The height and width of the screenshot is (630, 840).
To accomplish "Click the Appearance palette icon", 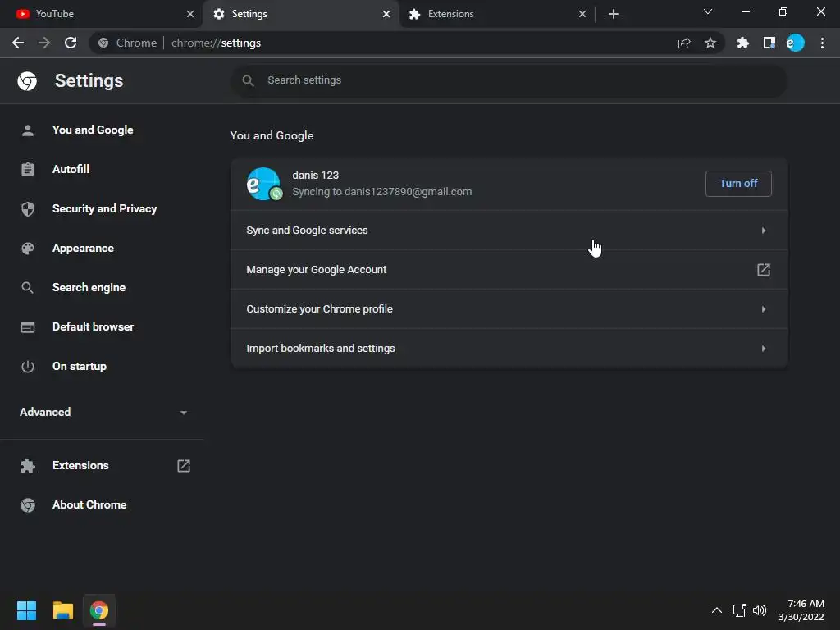I will click(x=28, y=248).
